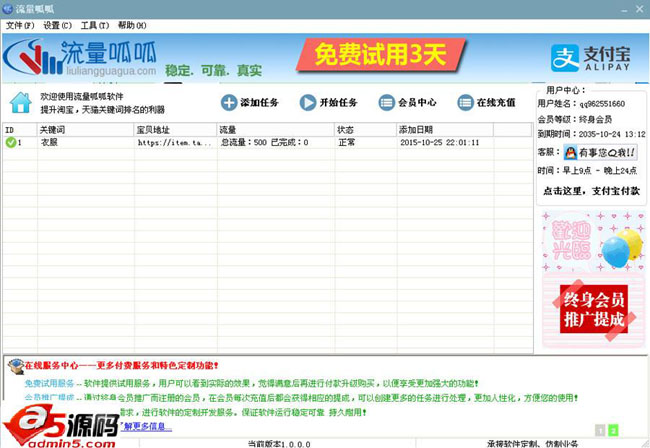The width and height of the screenshot is (650, 448).
Task: Click 有事您Q我 customer service button
Action: pos(600,153)
